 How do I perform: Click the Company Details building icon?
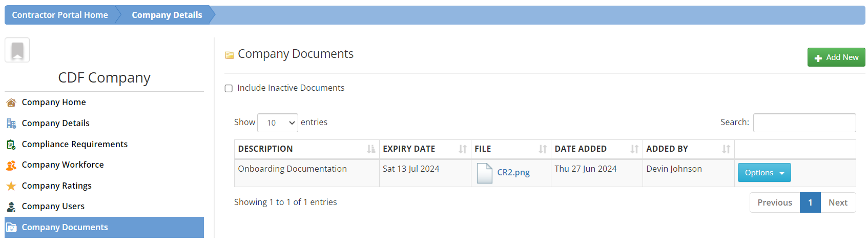[x=11, y=124]
